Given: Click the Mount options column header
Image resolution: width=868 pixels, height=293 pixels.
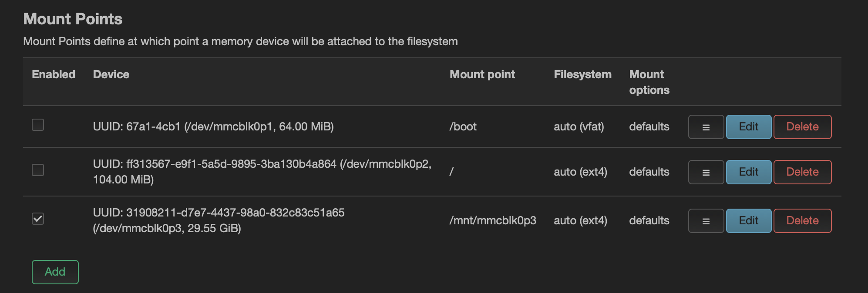Looking at the screenshot, I should click(649, 82).
